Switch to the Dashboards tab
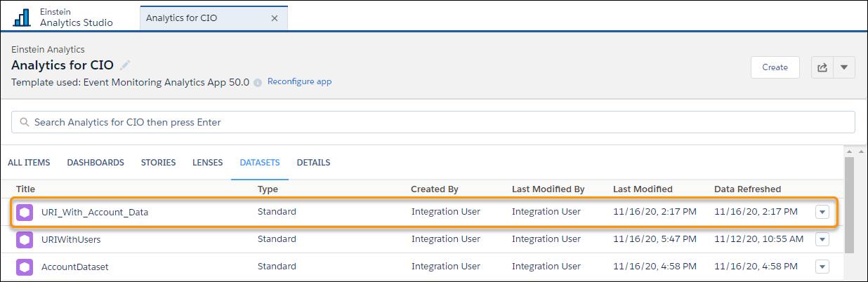Screen dimensions: 868x282 [96, 163]
